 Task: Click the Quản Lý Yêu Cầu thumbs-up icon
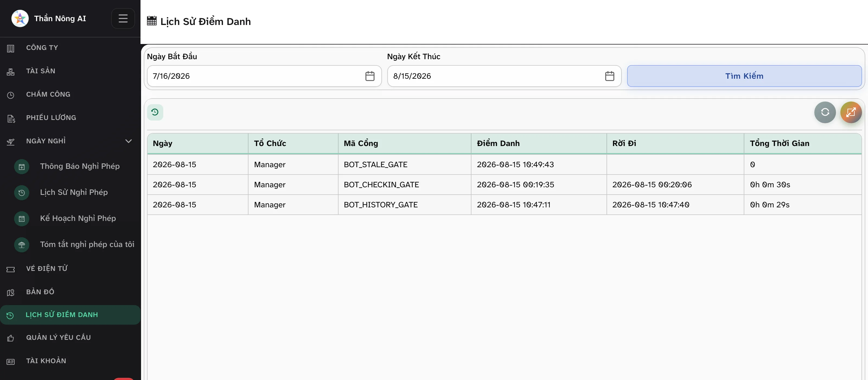[11, 338]
